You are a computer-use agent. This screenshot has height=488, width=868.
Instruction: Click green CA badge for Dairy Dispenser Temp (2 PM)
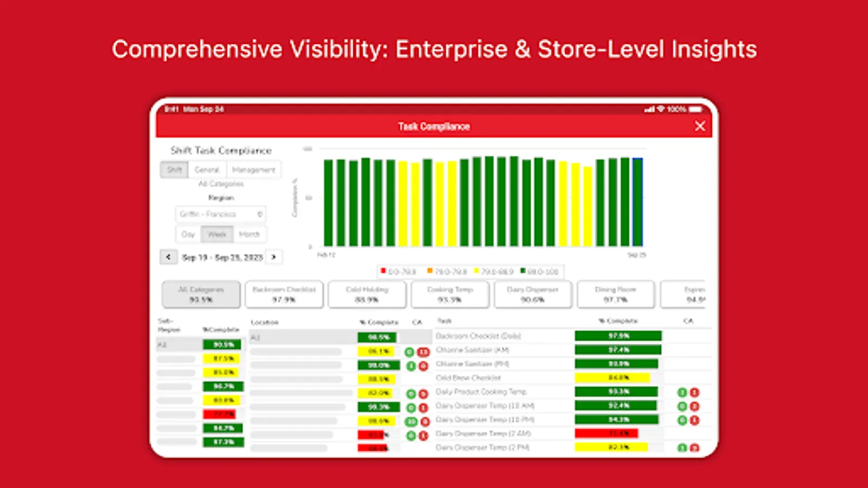tap(682, 448)
